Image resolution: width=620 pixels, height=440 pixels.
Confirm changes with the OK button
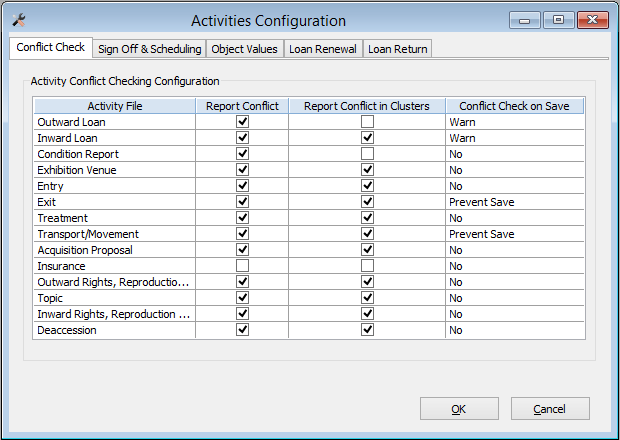tap(459, 409)
